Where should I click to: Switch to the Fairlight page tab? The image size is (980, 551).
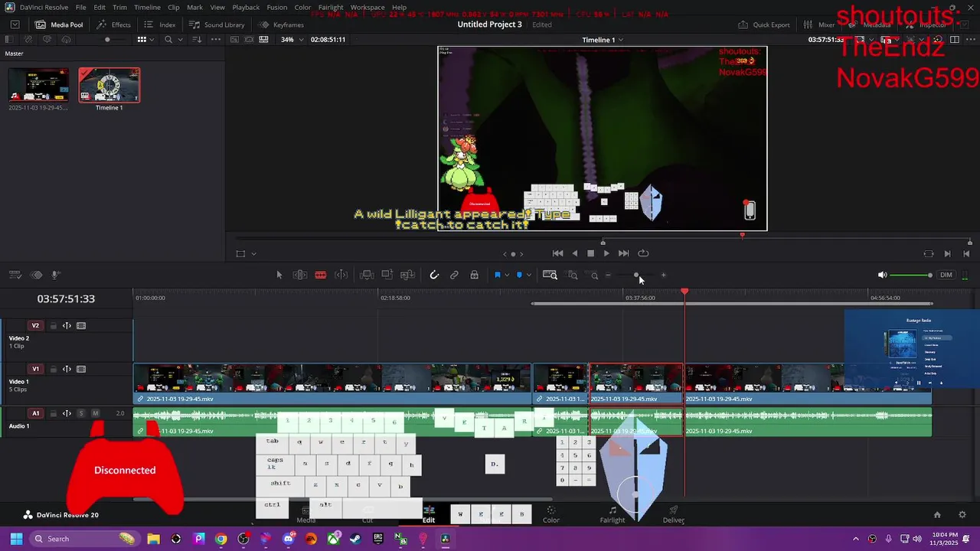click(612, 514)
